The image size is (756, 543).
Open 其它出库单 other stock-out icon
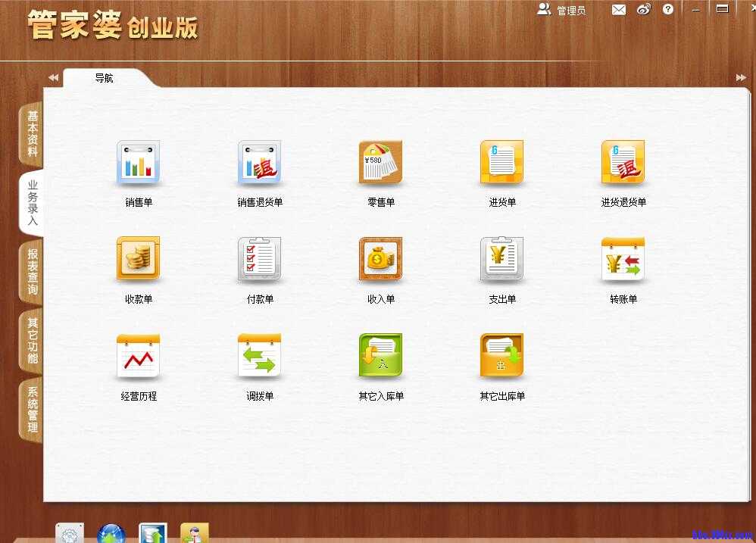(x=501, y=356)
